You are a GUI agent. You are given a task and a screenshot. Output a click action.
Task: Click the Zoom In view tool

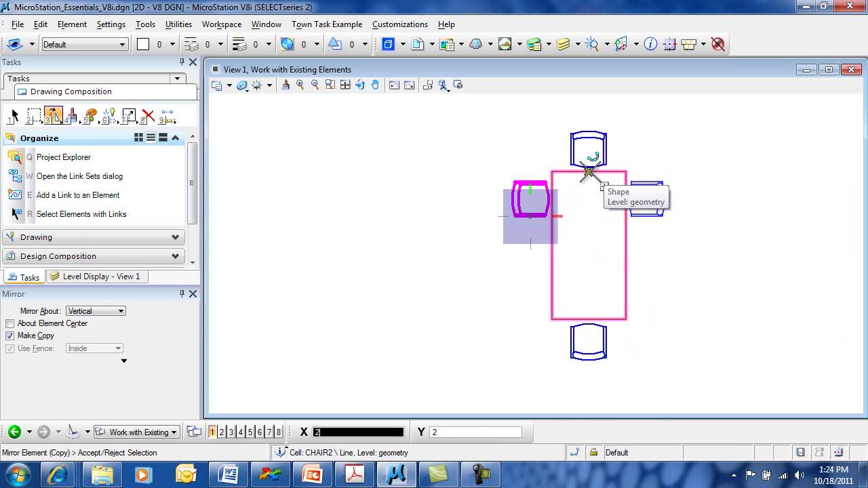pos(300,85)
